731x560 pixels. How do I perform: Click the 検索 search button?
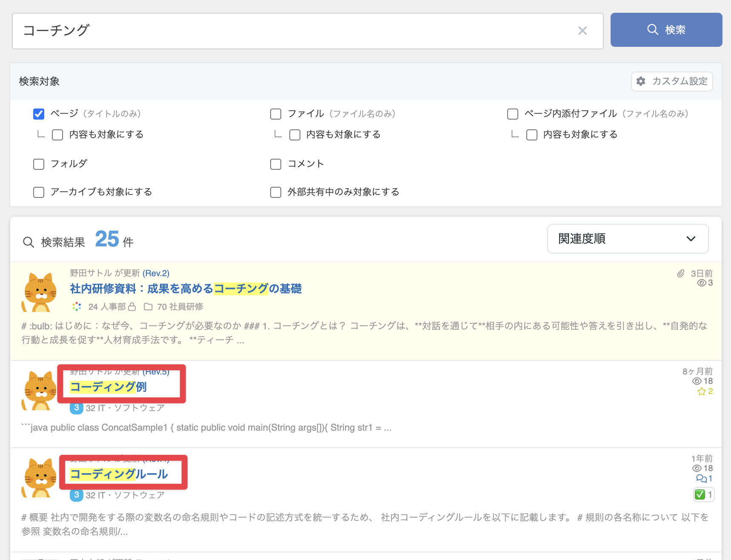666,30
